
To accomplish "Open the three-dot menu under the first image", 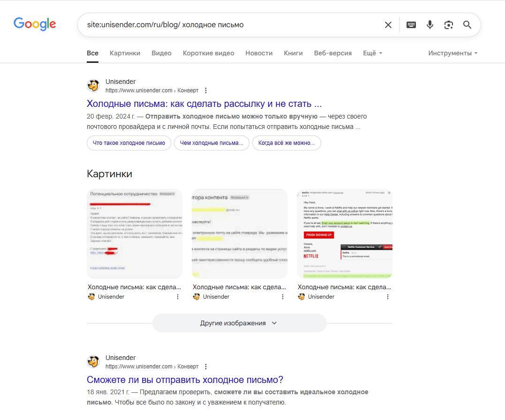I will tap(178, 297).
